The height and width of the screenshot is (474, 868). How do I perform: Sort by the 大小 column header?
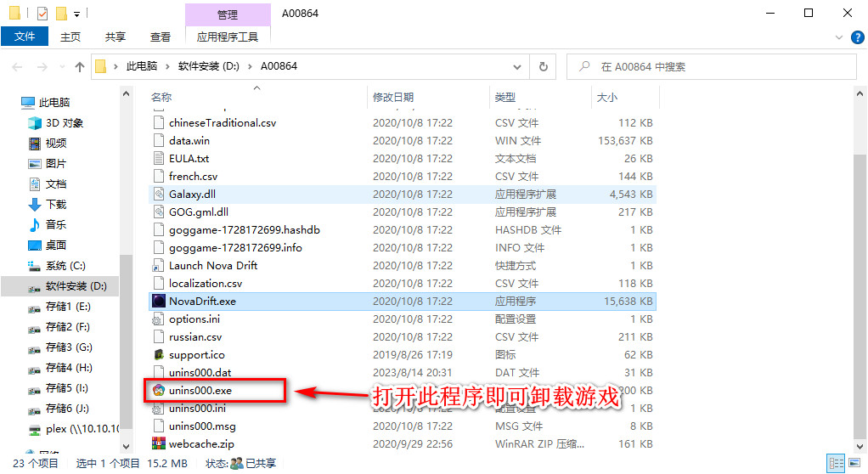click(x=606, y=98)
